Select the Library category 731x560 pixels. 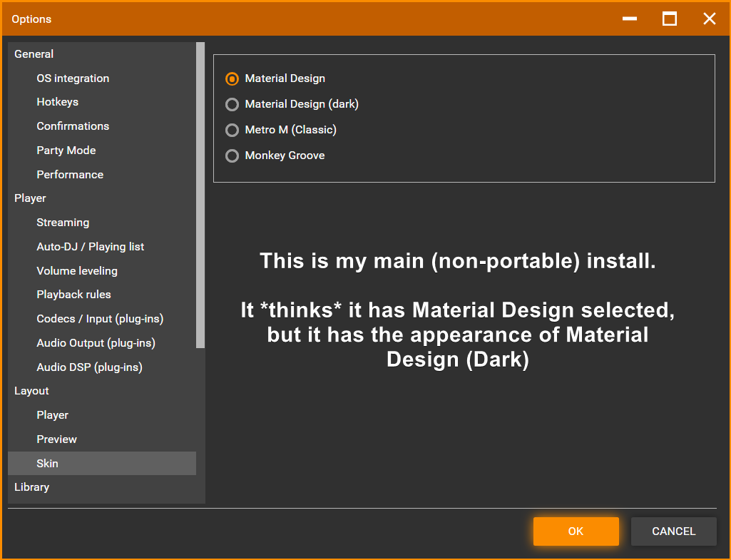coord(31,487)
